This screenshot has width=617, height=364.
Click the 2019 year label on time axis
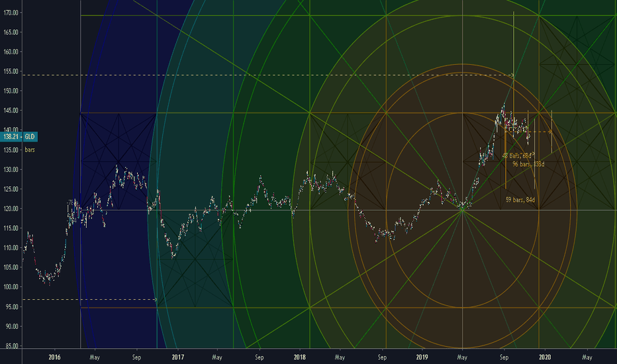(x=422, y=357)
